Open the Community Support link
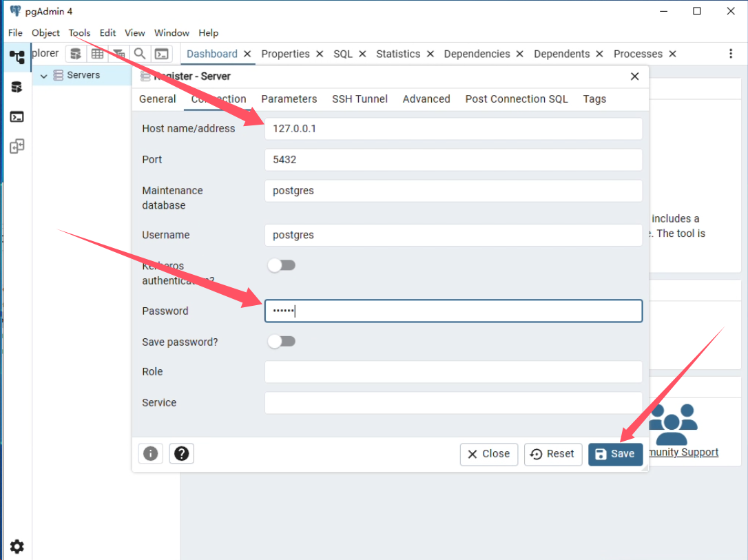The image size is (748, 560). click(x=683, y=452)
